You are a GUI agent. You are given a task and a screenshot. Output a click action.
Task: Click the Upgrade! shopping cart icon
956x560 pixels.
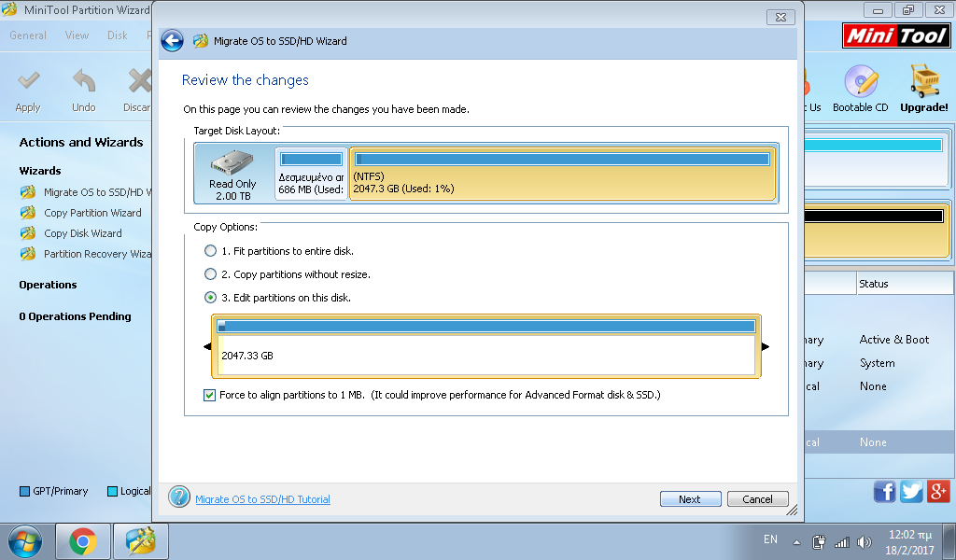point(924,80)
